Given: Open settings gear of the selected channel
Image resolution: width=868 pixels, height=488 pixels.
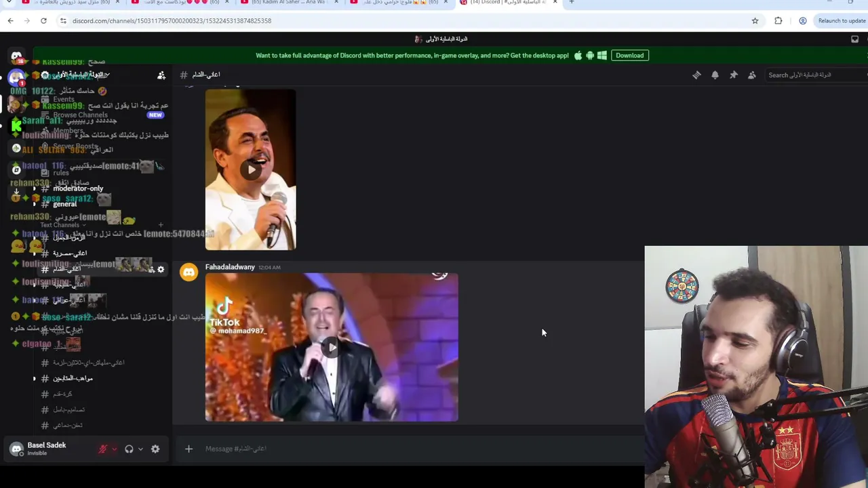Looking at the screenshot, I should [x=161, y=269].
